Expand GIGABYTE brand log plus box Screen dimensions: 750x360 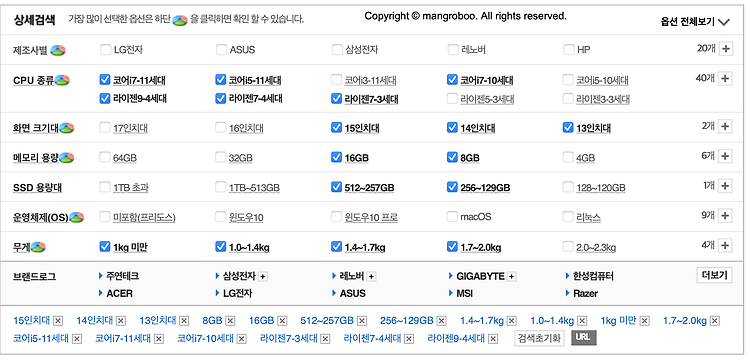click(512, 277)
